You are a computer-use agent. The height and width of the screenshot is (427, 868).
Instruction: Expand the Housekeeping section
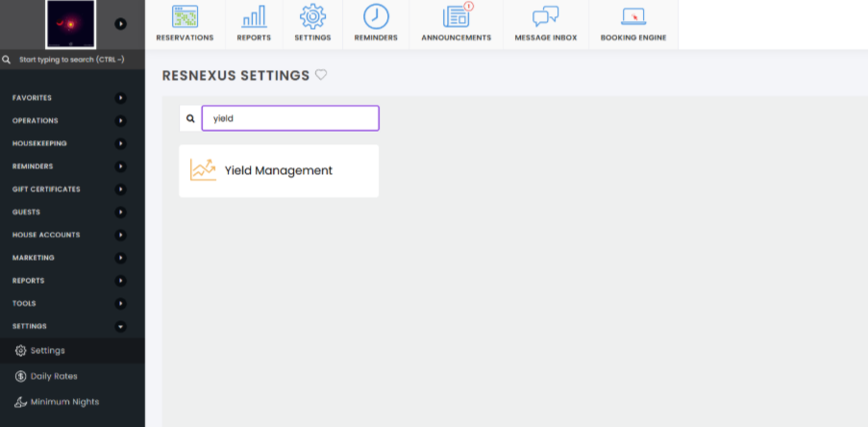[x=121, y=143]
